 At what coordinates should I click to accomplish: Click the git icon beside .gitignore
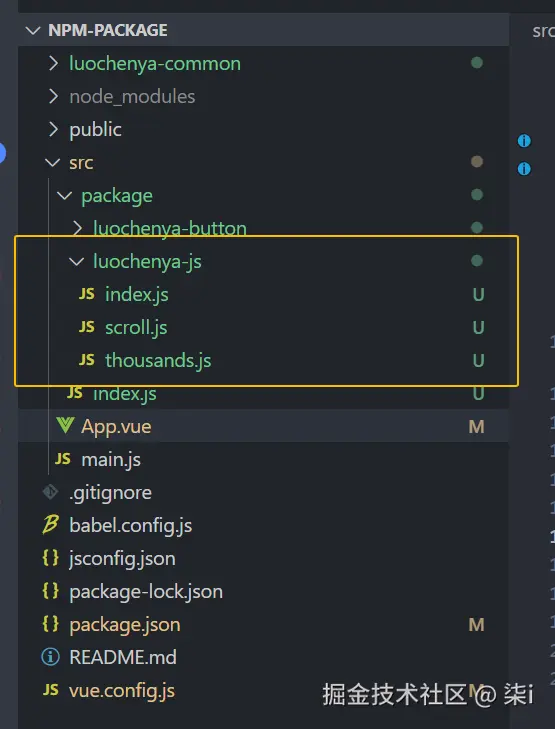(x=50, y=492)
